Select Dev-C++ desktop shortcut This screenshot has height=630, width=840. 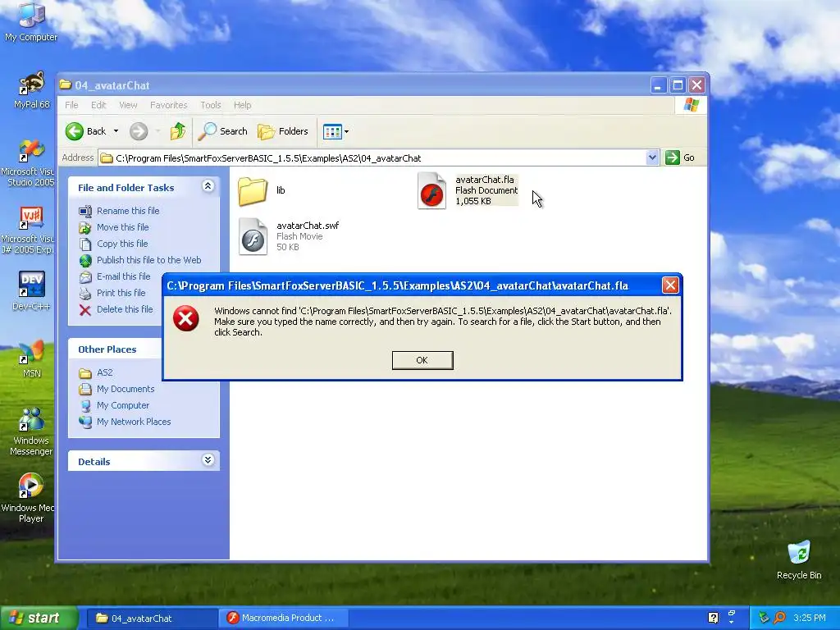31,290
